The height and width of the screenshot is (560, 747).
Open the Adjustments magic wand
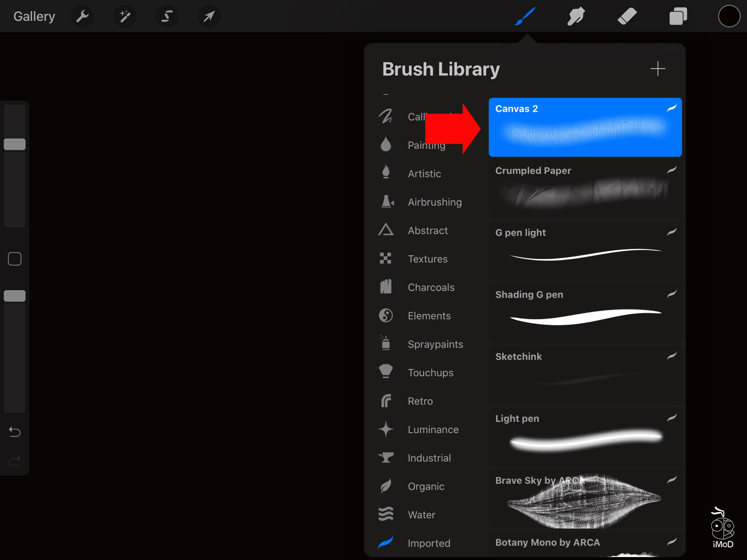124,16
